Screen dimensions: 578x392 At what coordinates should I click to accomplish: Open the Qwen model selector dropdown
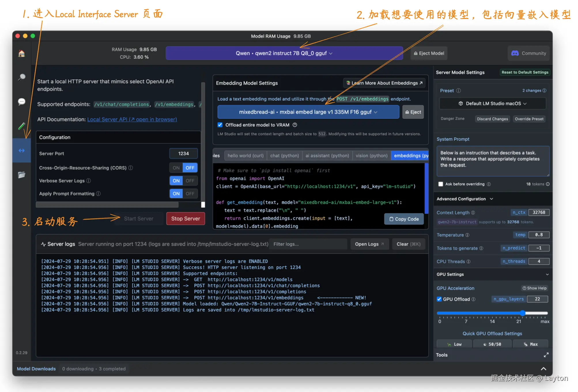(284, 53)
